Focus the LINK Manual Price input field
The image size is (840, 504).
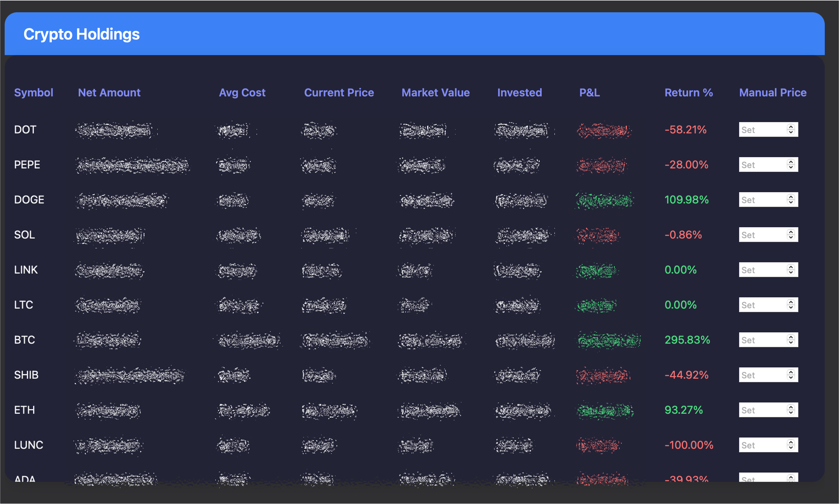point(761,270)
